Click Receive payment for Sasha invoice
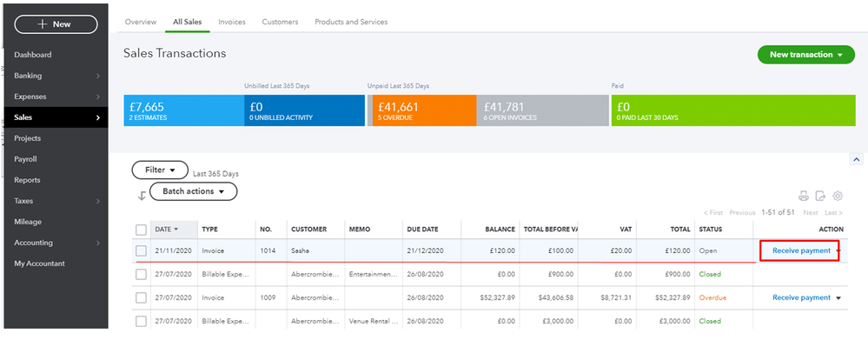The image size is (868, 340). [802, 250]
